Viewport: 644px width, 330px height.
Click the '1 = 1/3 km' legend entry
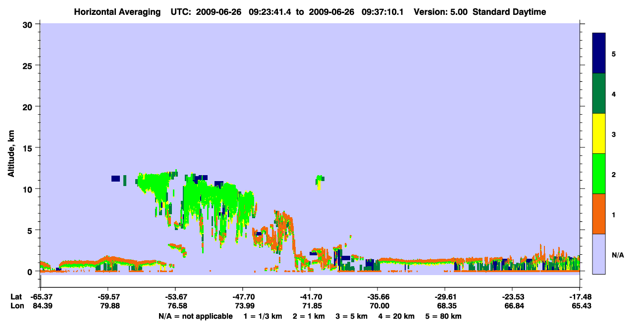[262, 316]
